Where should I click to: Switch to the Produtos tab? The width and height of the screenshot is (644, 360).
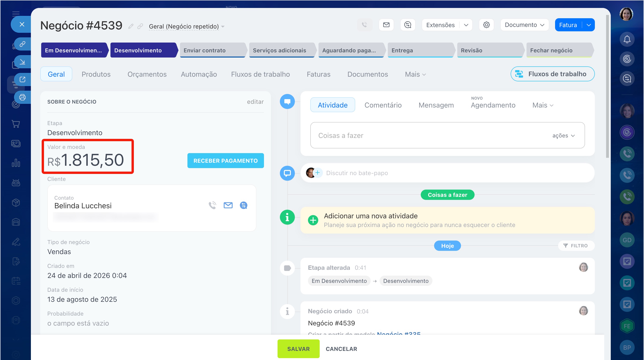pyautogui.click(x=96, y=74)
